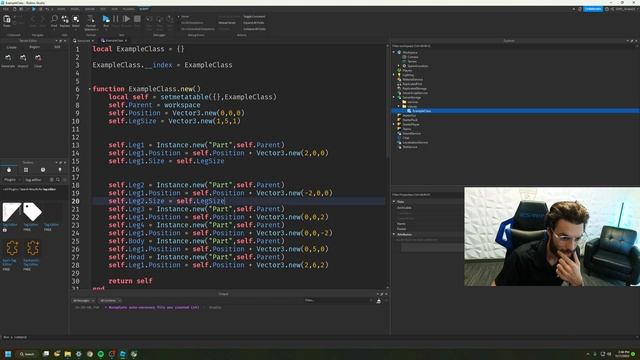Collapse the ServerStorage node in Explorer
Image resolution: width=640 pixels, height=360 pixels.
pos(394,97)
